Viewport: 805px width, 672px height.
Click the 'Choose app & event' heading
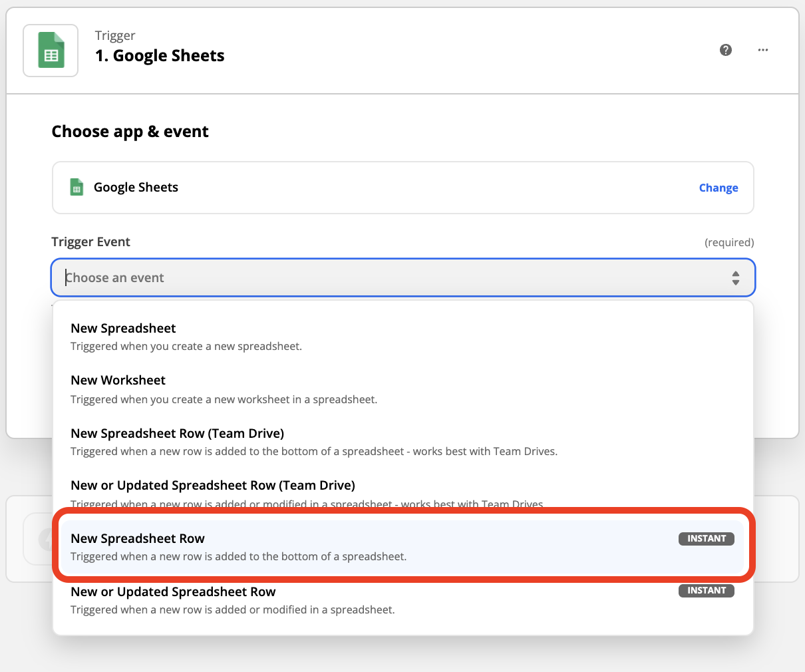pos(130,132)
